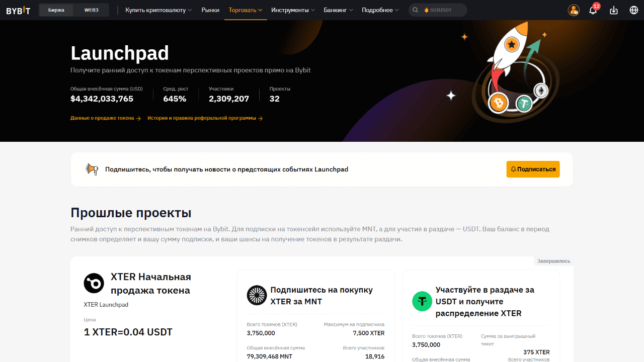This screenshot has height=362, width=644.
Task: Click the USDT Tether logo
Action: (422, 301)
